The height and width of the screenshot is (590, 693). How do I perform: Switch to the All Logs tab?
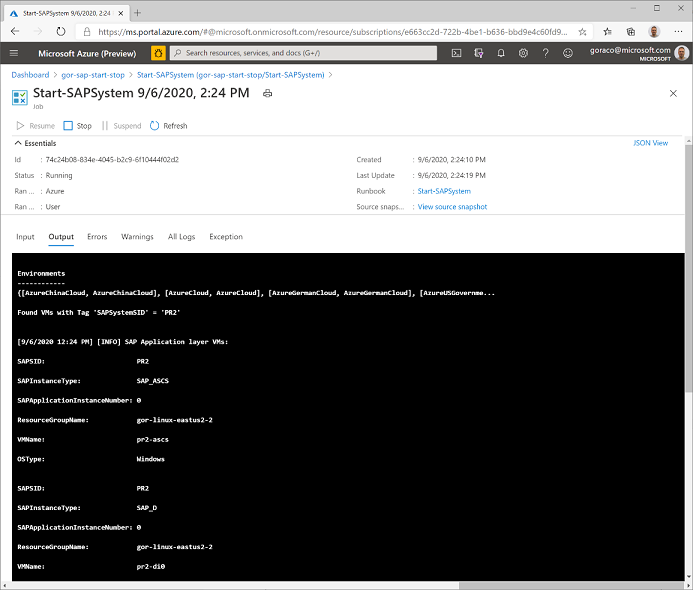click(181, 237)
